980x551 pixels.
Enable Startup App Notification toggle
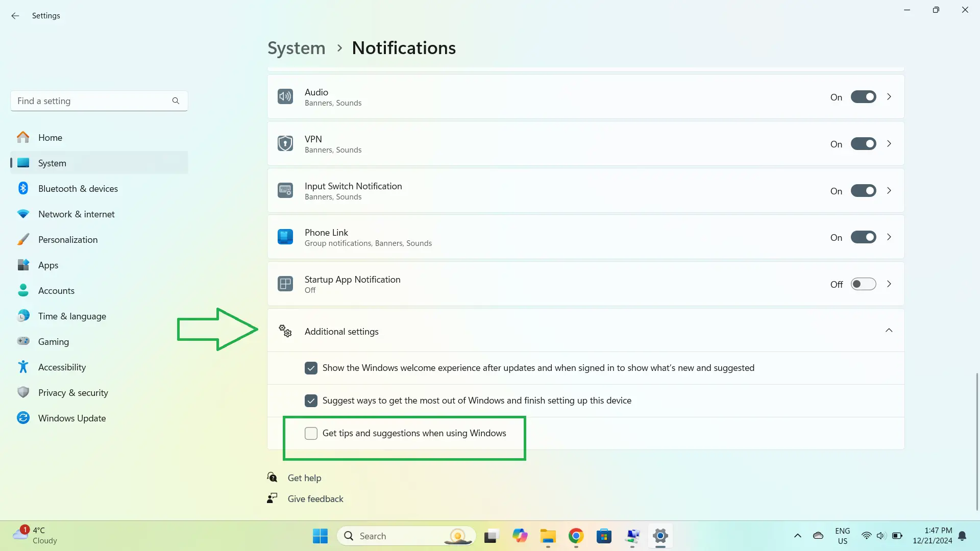tap(863, 284)
